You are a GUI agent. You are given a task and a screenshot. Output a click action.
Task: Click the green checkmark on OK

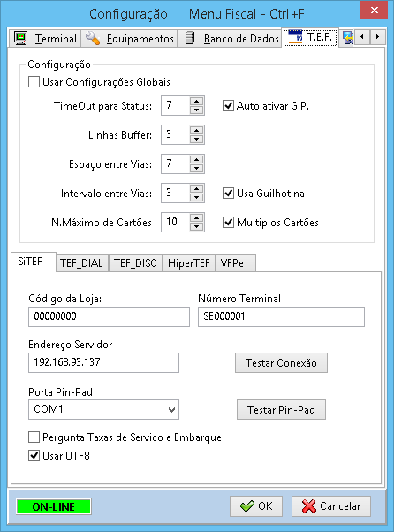point(246,506)
